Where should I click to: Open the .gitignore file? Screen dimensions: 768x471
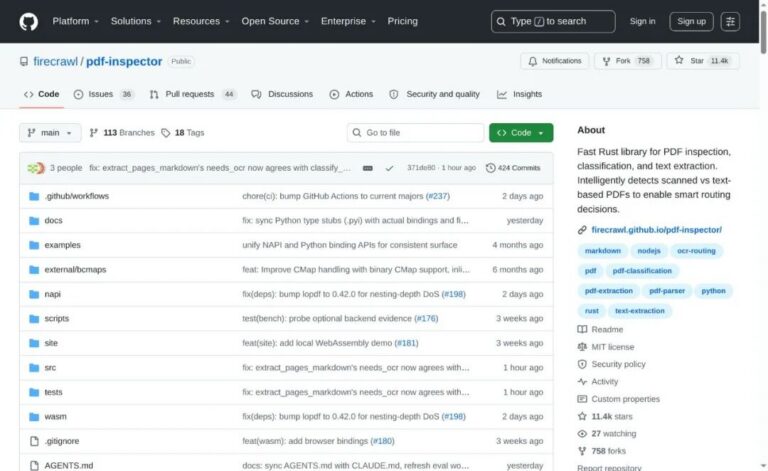pyautogui.click(x=62, y=441)
